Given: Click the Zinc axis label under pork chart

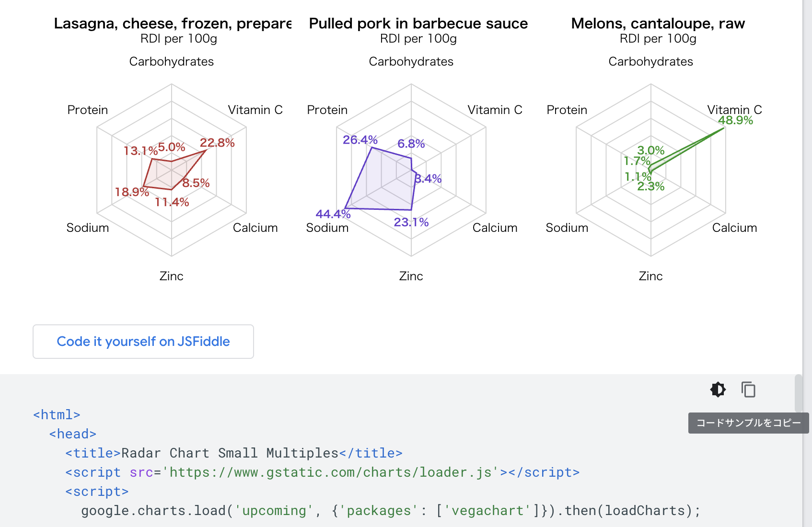Looking at the screenshot, I should [411, 275].
